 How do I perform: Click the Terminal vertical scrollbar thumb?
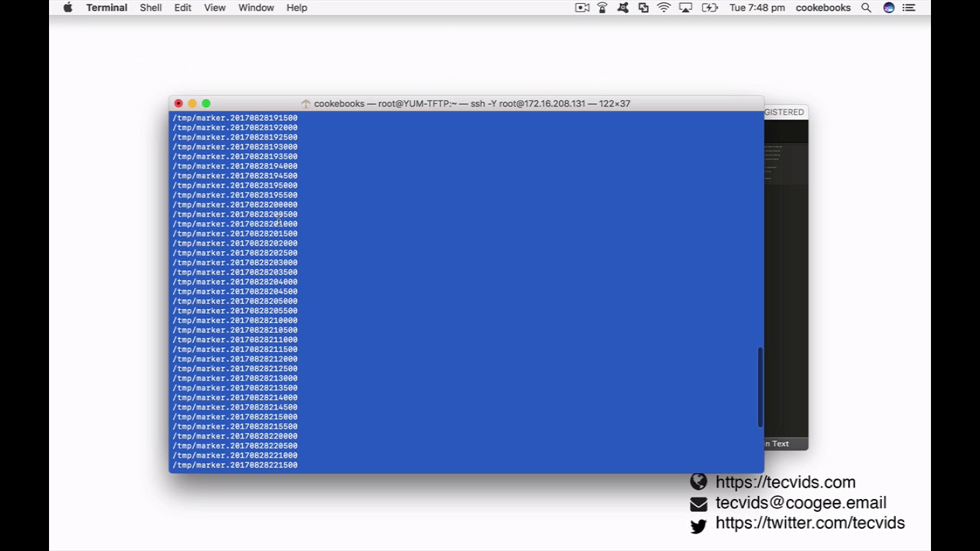point(760,387)
